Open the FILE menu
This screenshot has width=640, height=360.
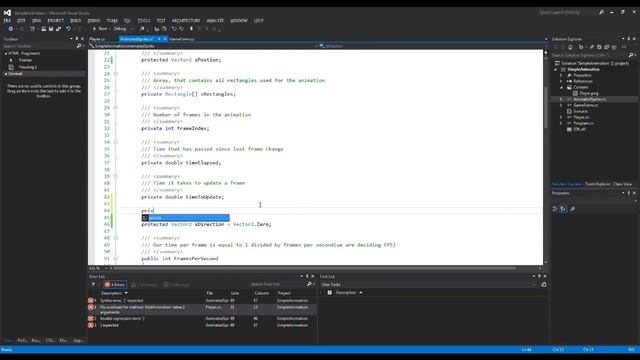tap(7, 20)
